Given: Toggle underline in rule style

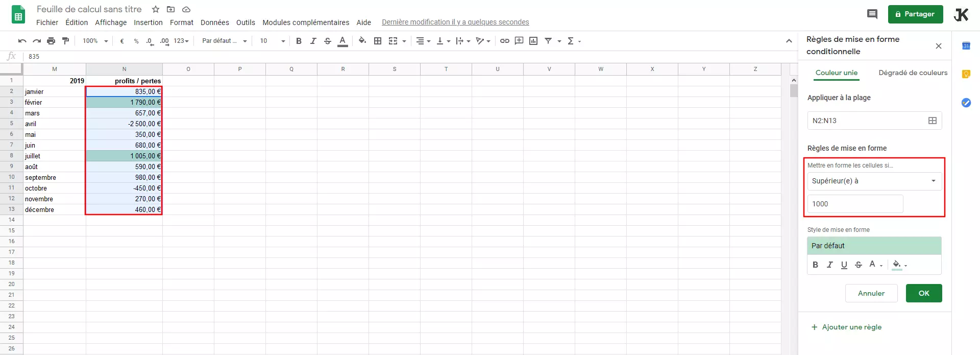Looking at the screenshot, I should point(844,265).
